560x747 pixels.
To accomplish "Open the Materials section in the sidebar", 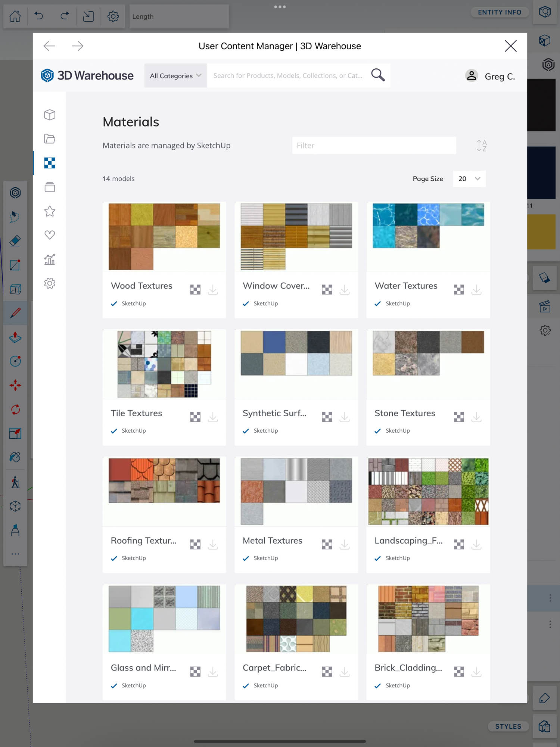I will [x=50, y=163].
